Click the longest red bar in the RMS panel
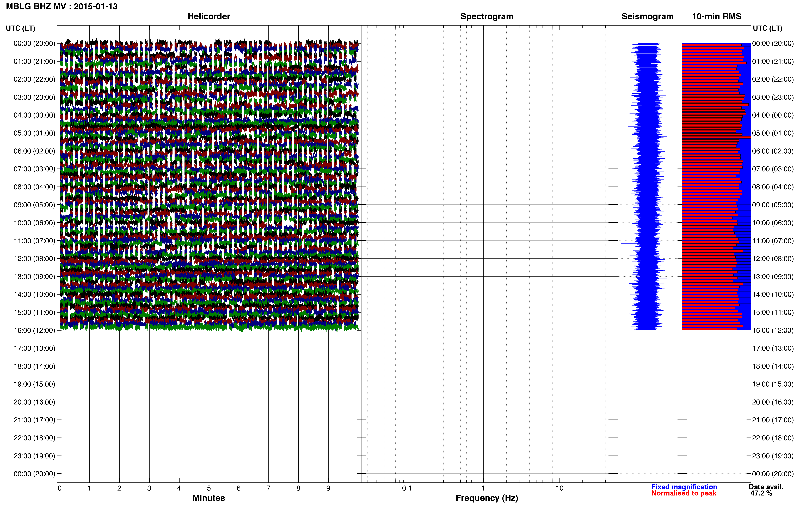 (x=716, y=137)
